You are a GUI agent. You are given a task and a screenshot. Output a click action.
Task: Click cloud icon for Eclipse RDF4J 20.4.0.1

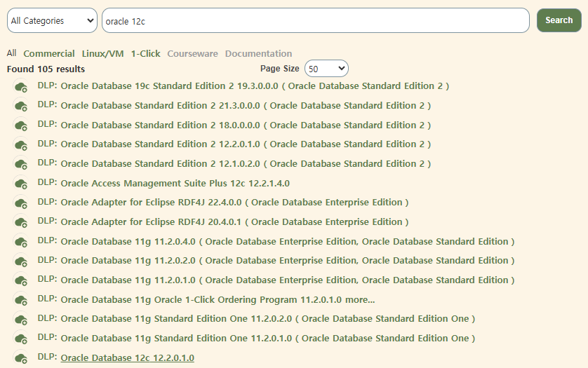pos(21,222)
